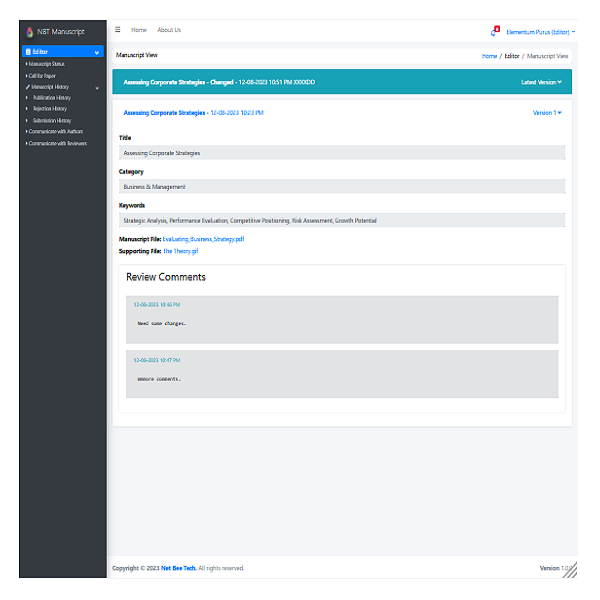Click the 10:46 PM comment timestamp
This screenshot has width=600, height=600.
click(x=157, y=305)
